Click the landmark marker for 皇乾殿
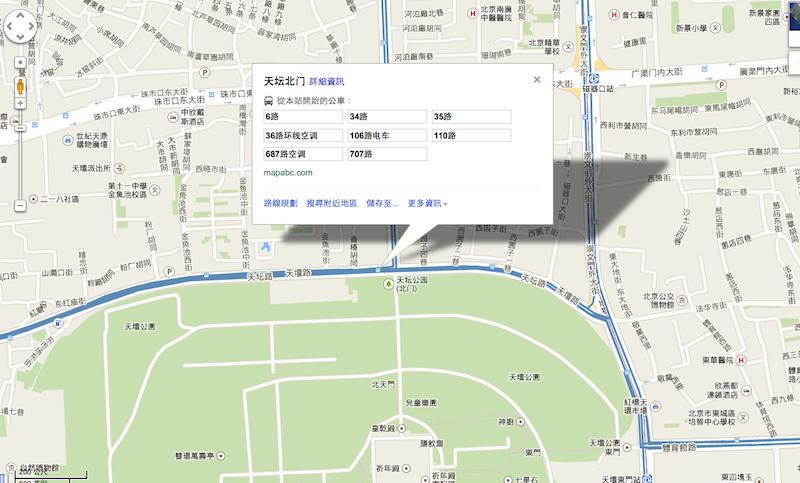The image size is (800, 483). tap(402, 428)
